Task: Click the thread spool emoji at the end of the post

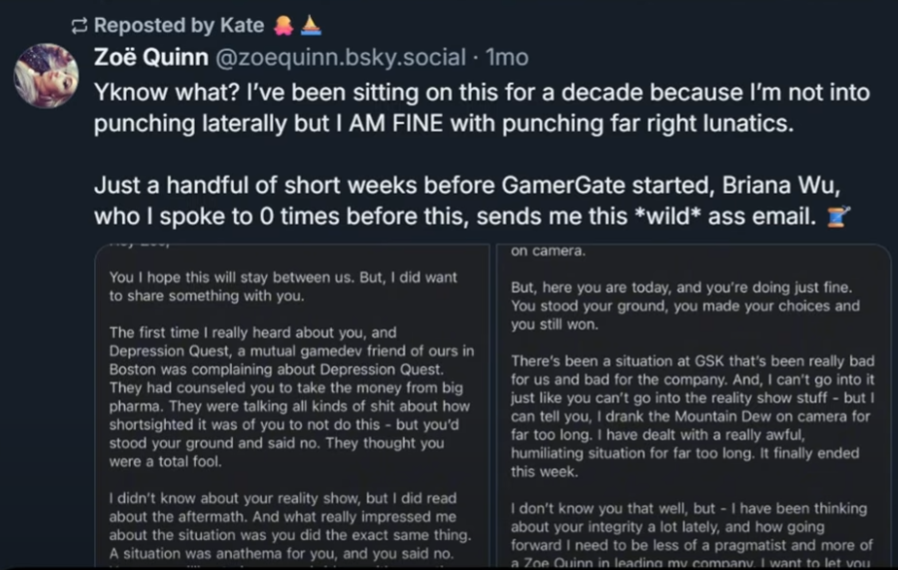Action: pos(838,217)
